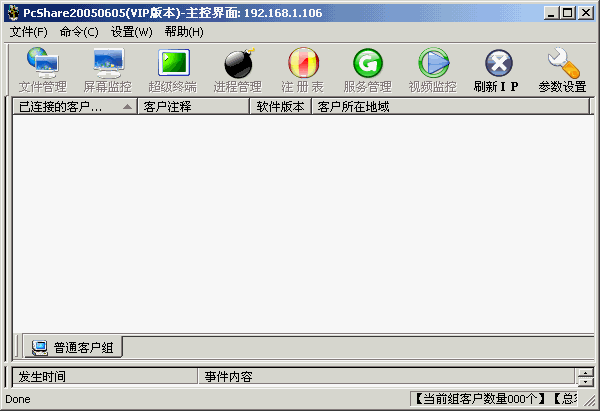Click the event log scroll arrow

[585, 373]
